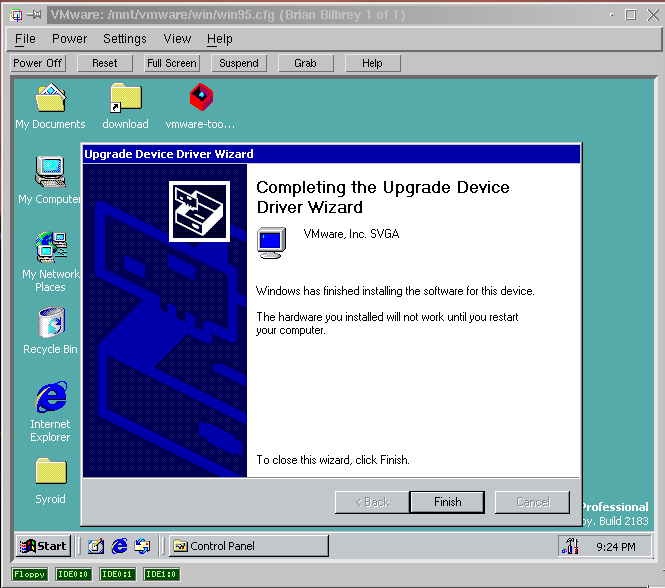665x588 pixels.
Task: Click Show Desktop quick launch icon
Action: (96, 546)
